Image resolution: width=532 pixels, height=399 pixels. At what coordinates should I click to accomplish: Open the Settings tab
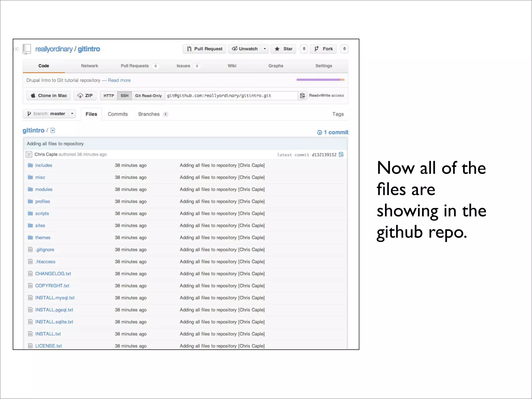tap(324, 66)
